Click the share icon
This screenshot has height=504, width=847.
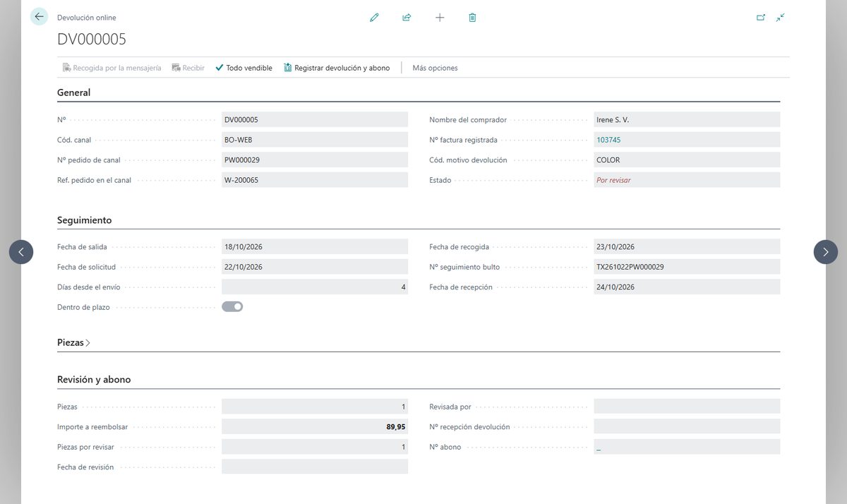click(407, 17)
